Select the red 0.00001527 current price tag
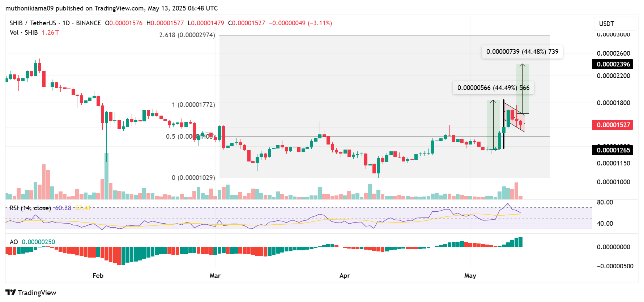This screenshot has height=302, width=644. pos(613,125)
